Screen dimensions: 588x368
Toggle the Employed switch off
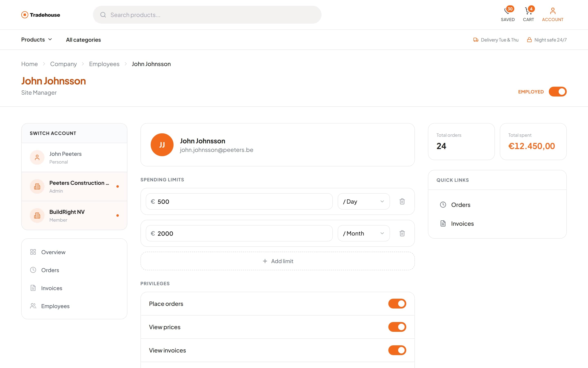(x=557, y=92)
